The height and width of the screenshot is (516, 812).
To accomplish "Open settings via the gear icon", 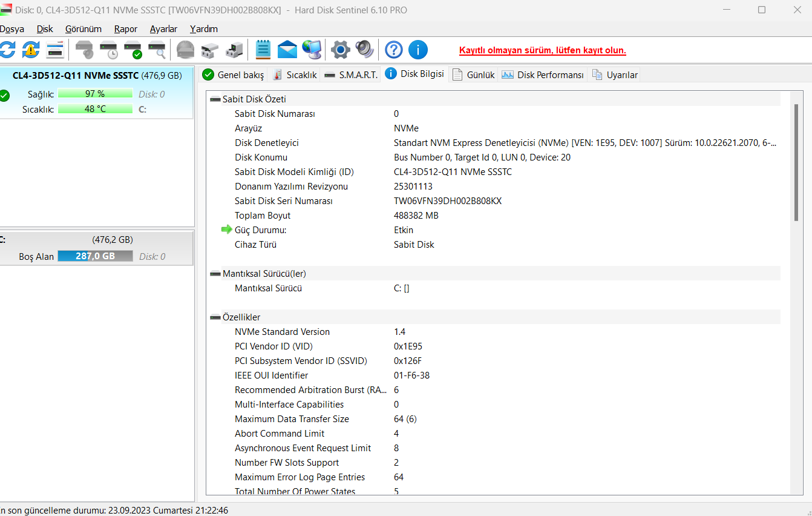I will click(x=341, y=50).
